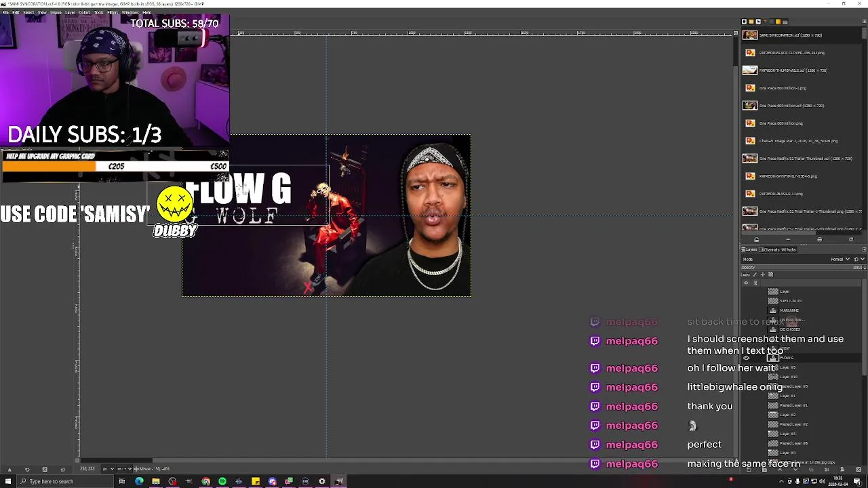Open the zoom level dropdown in the status bar
This screenshot has height=488, width=868.
click(124, 469)
